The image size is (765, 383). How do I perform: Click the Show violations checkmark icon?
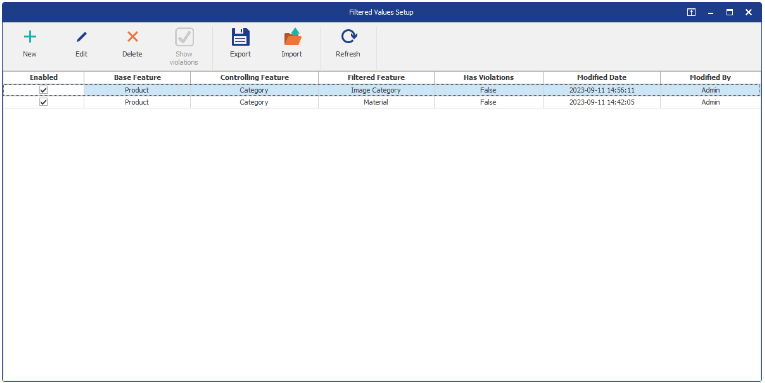184,37
